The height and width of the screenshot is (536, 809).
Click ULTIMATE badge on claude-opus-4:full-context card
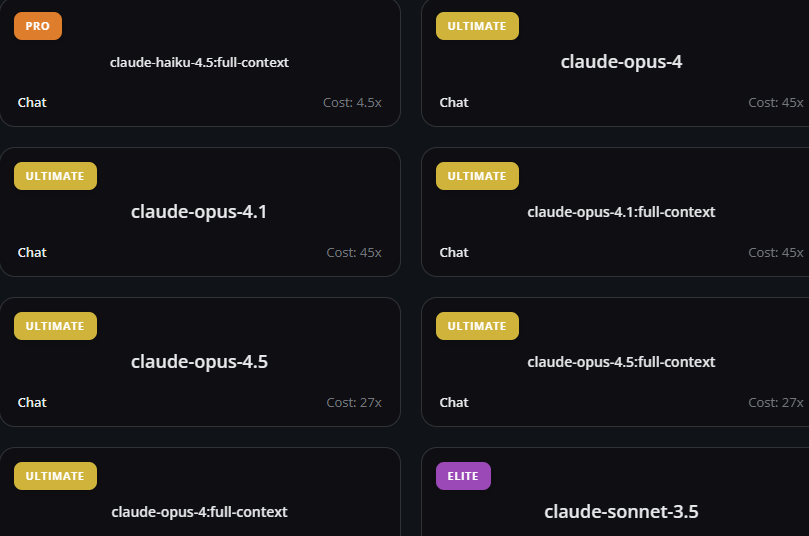(55, 476)
